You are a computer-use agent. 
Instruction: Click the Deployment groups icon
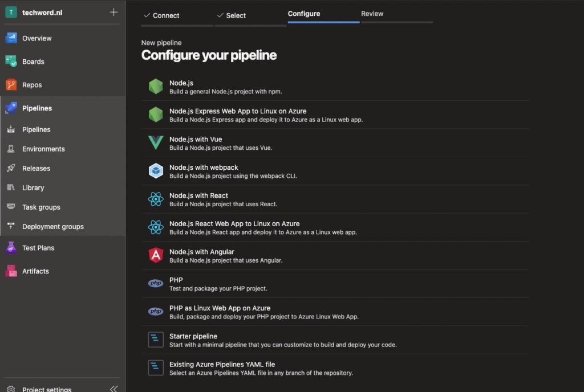click(11, 226)
